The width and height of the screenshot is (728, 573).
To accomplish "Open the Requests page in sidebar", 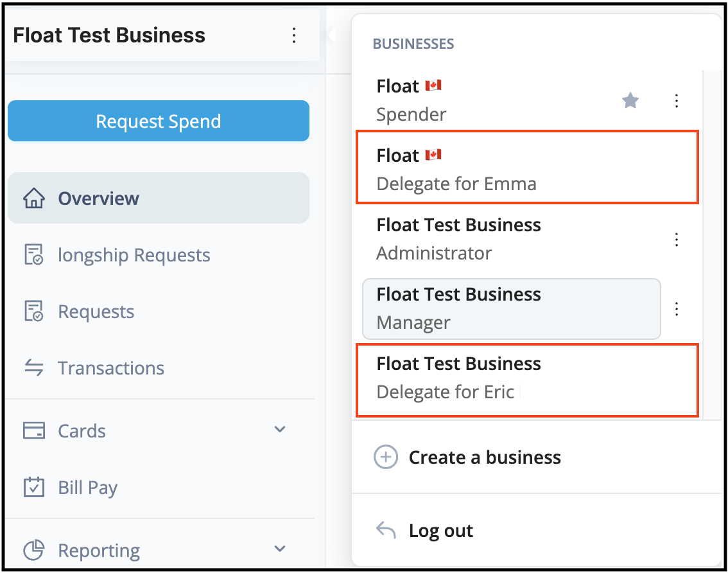I will pyautogui.click(x=96, y=312).
